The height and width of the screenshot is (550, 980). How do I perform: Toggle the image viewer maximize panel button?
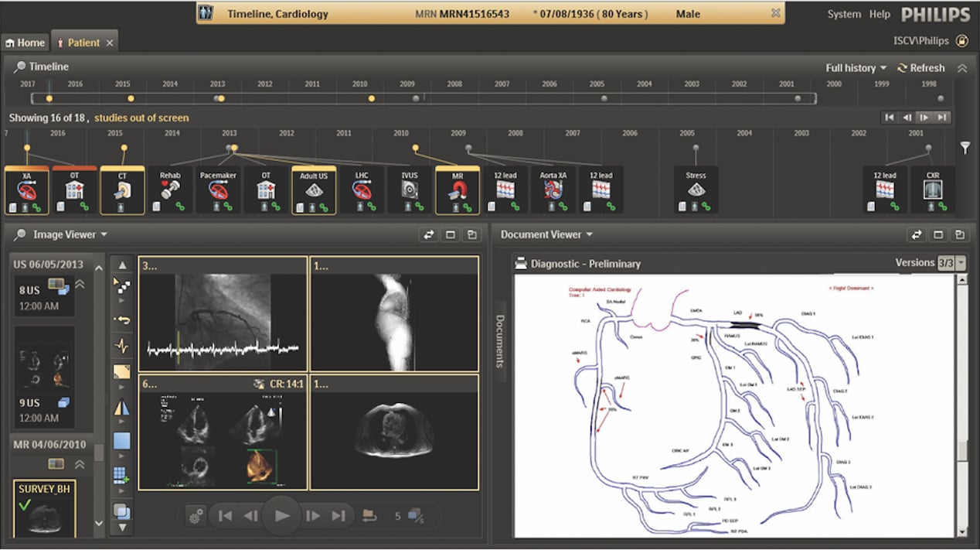tap(450, 235)
